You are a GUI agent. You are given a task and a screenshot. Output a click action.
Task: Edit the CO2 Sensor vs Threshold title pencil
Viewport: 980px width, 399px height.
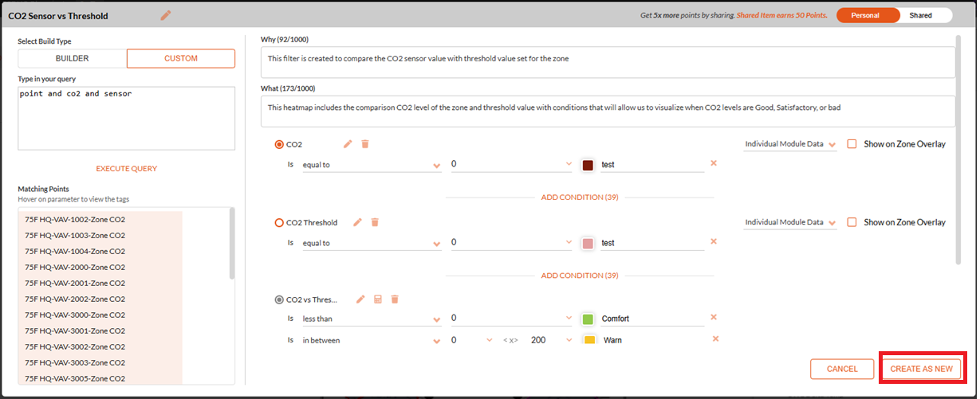coord(166,15)
